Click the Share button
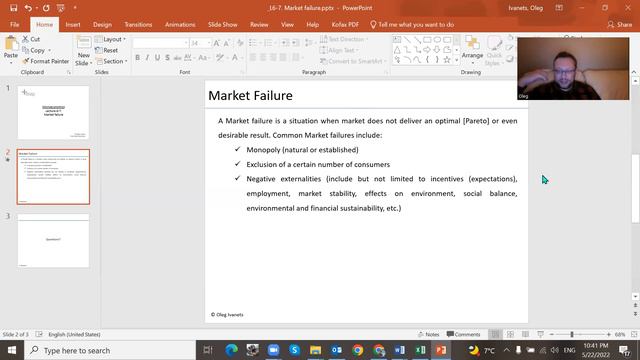 (620, 24)
